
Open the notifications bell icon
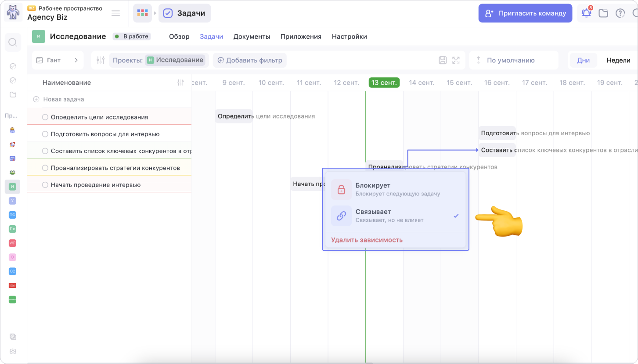587,12
